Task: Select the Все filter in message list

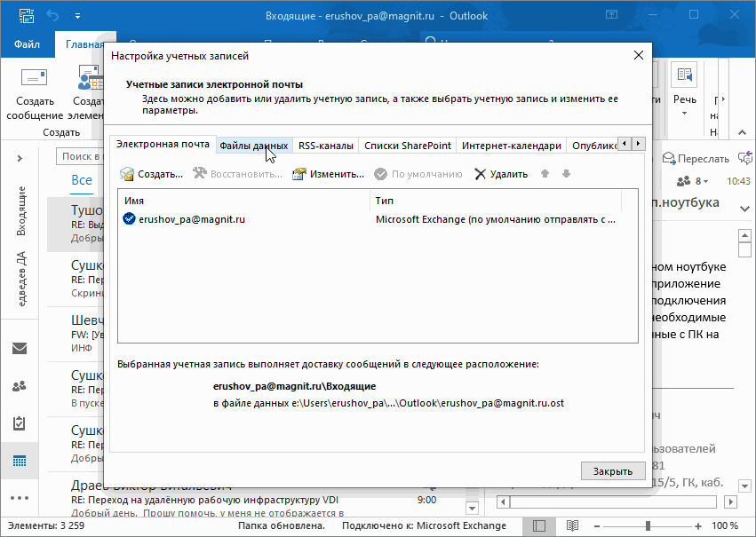Action: pyautogui.click(x=82, y=180)
